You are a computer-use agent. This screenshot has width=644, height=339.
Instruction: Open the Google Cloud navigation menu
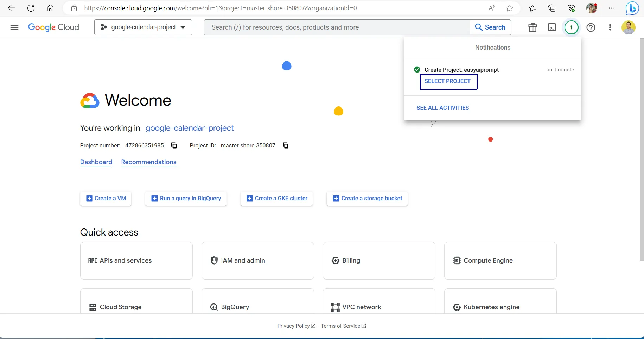click(14, 27)
